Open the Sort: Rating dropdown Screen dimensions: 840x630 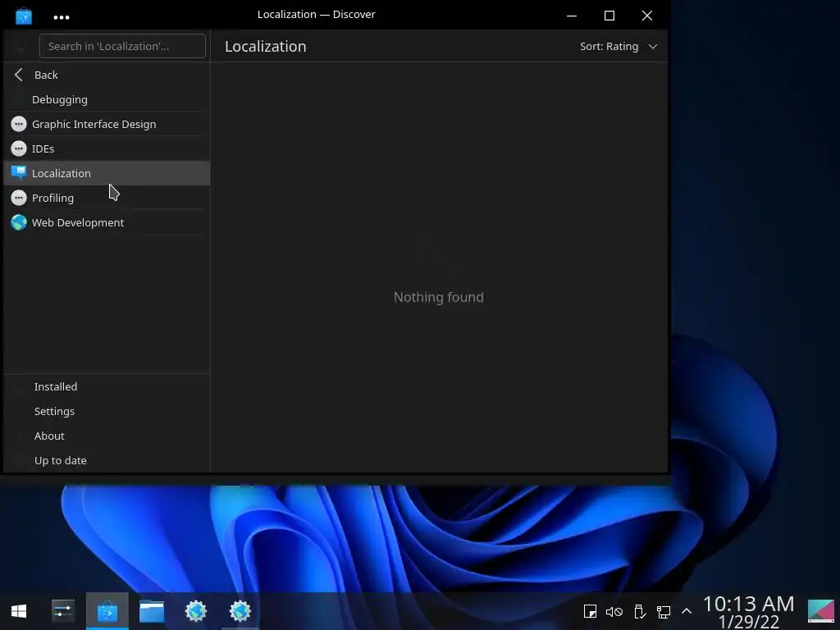point(619,47)
